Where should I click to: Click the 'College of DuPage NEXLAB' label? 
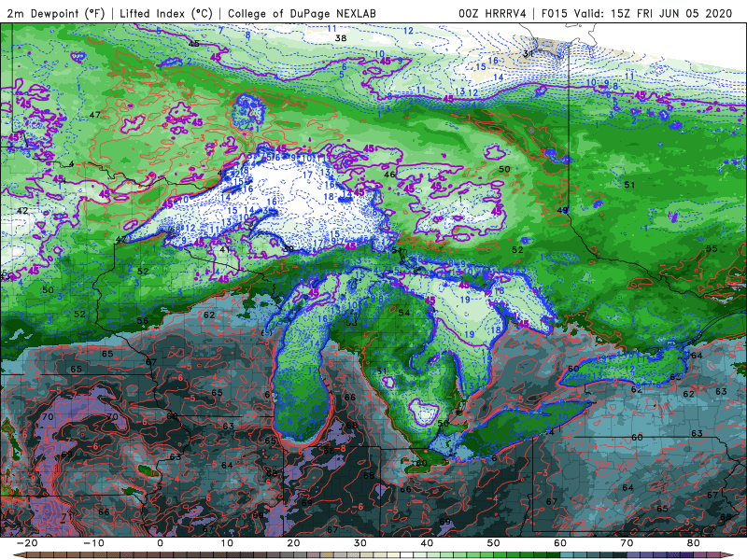click(302, 13)
